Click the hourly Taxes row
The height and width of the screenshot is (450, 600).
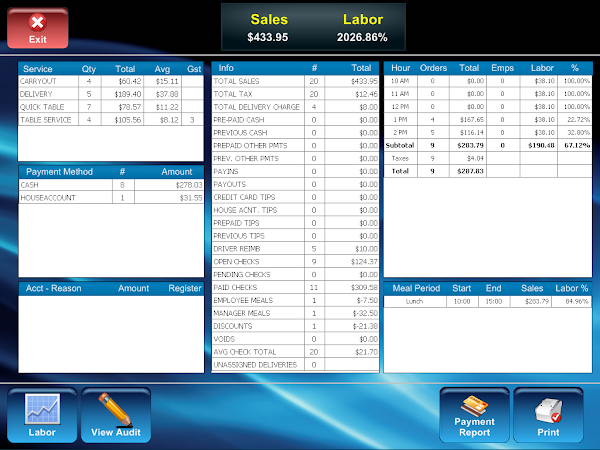click(x=488, y=158)
